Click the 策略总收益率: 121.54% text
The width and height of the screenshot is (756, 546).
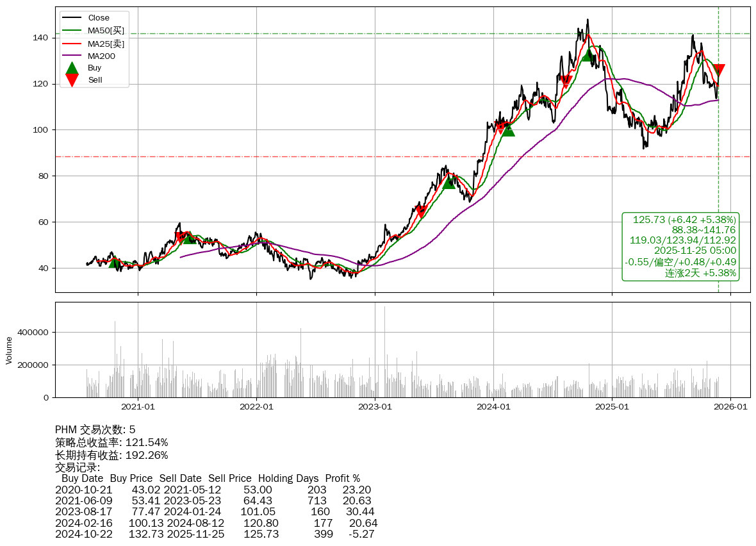(x=111, y=442)
